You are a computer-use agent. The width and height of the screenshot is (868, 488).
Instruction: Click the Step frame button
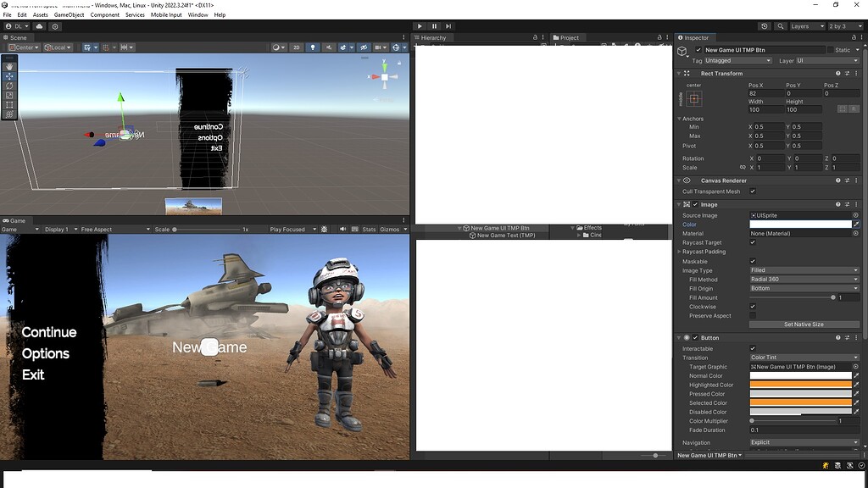click(x=447, y=25)
